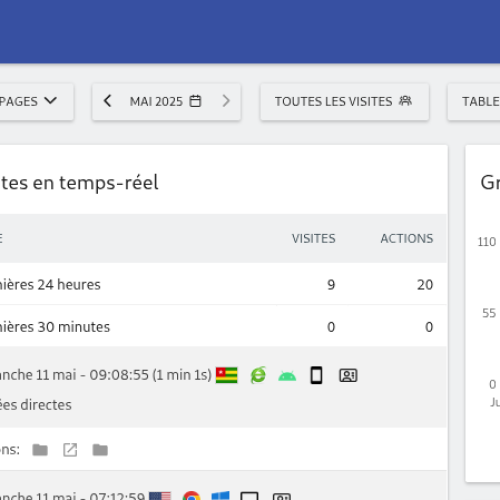Viewport: 500px width, 500px height.
Task: Open the MAI 2025 date picker
Action: click(x=166, y=101)
